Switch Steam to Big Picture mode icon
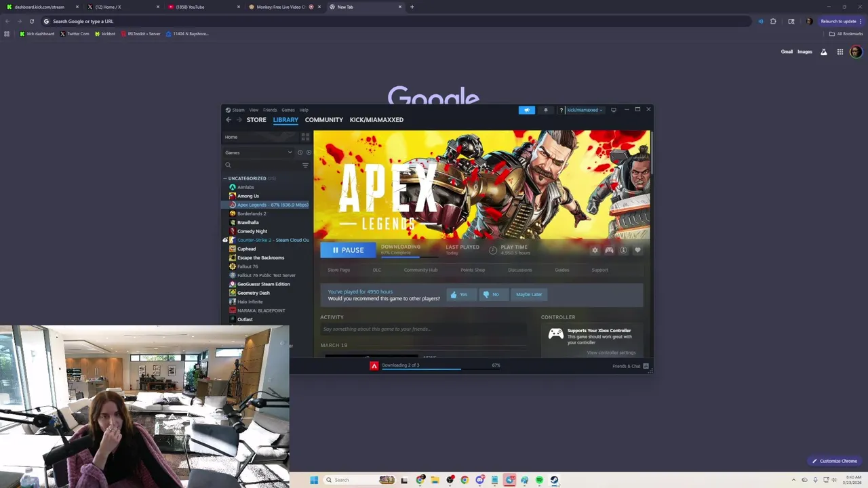The image size is (868, 488). tap(614, 110)
